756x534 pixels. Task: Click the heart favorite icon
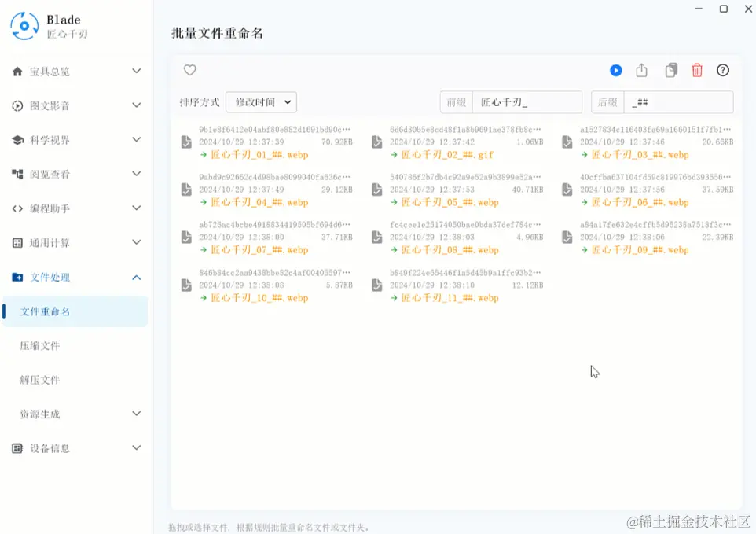pos(190,70)
